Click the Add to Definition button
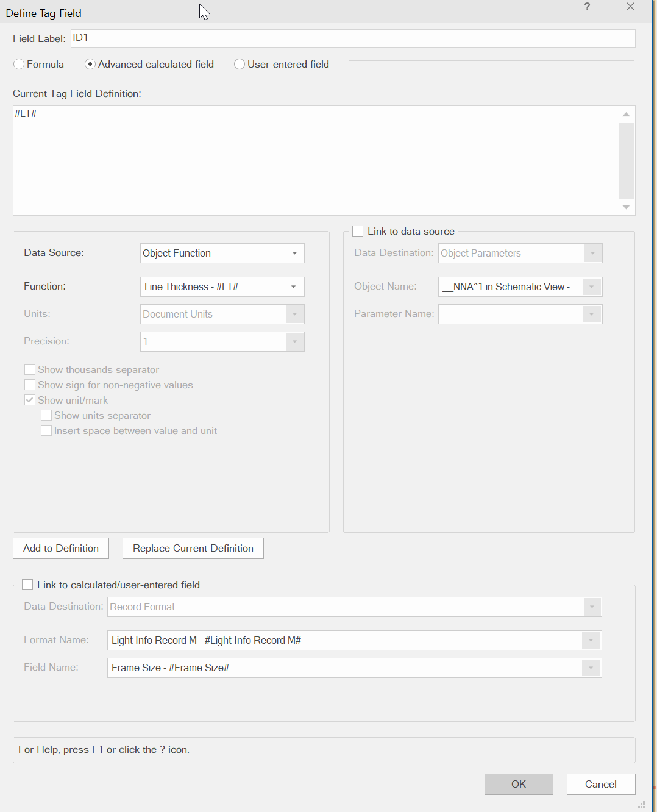Screen dimensions: 657x812 [x=61, y=549]
